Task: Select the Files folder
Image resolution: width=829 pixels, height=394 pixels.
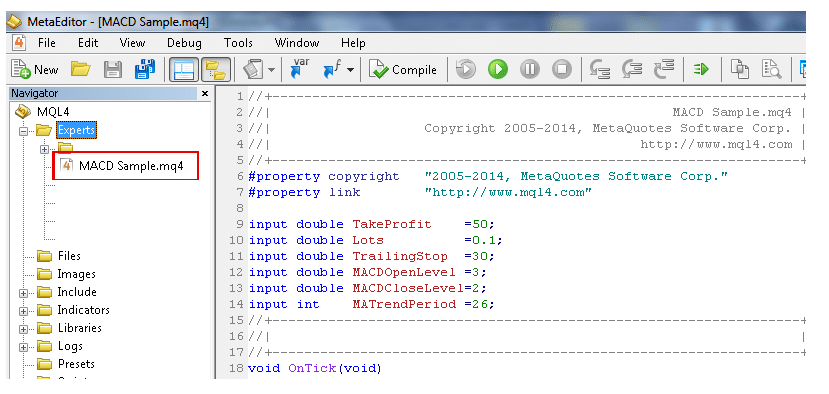Action: point(69,256)
